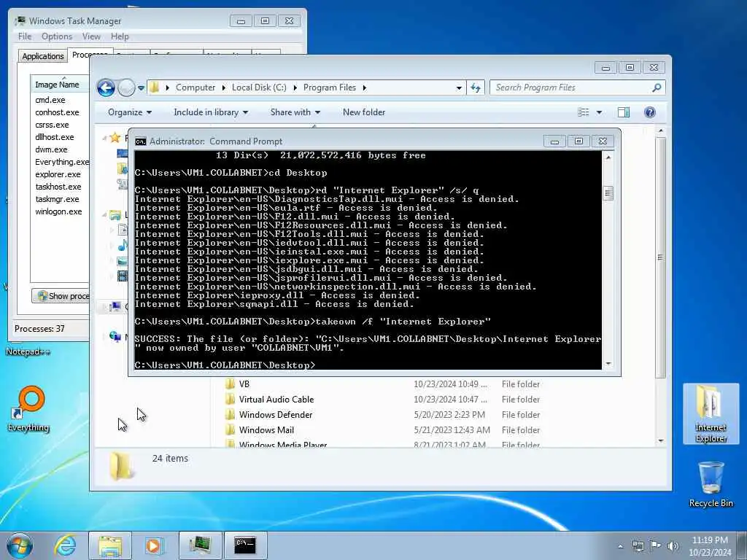Select the Recycle Bin desktop icon
The width and height of the screenshot is (747, 560).
pos(711,484)
